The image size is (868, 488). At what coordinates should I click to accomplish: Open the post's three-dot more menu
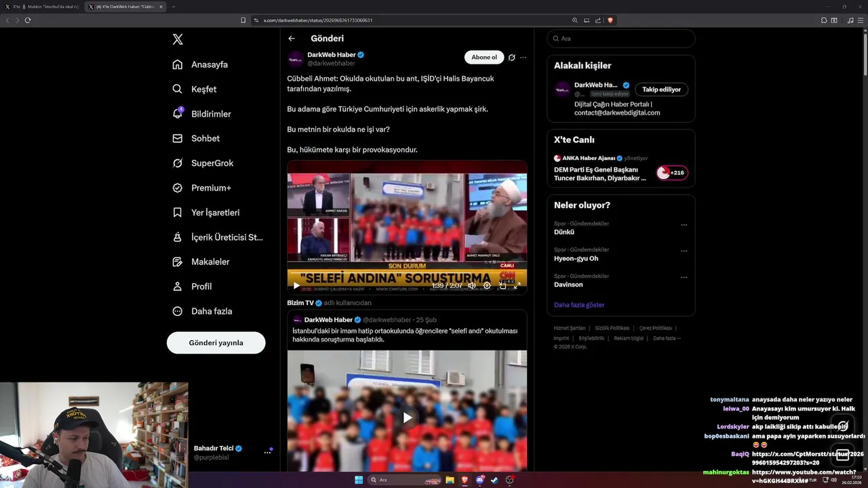(x=523, y=58)
